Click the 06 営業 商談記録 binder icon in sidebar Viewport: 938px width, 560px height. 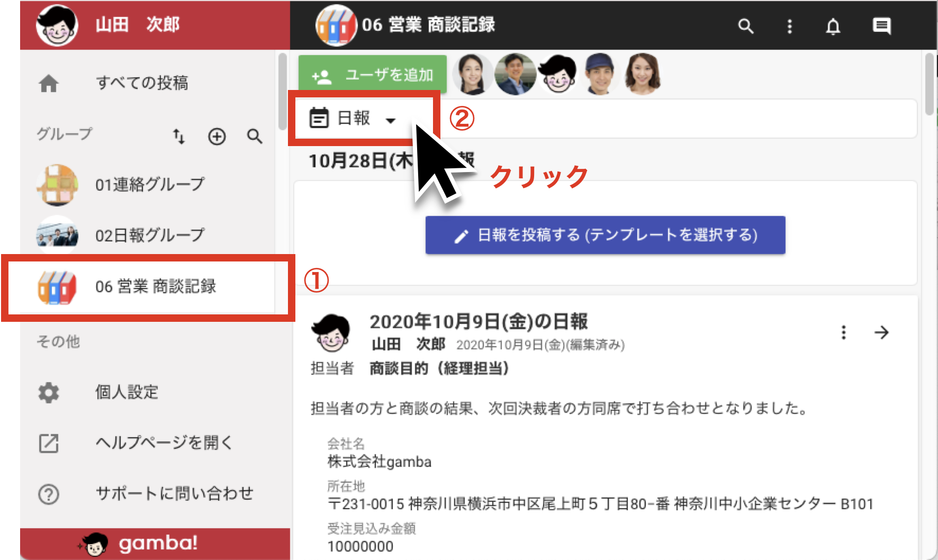click(x=57, y=287)
